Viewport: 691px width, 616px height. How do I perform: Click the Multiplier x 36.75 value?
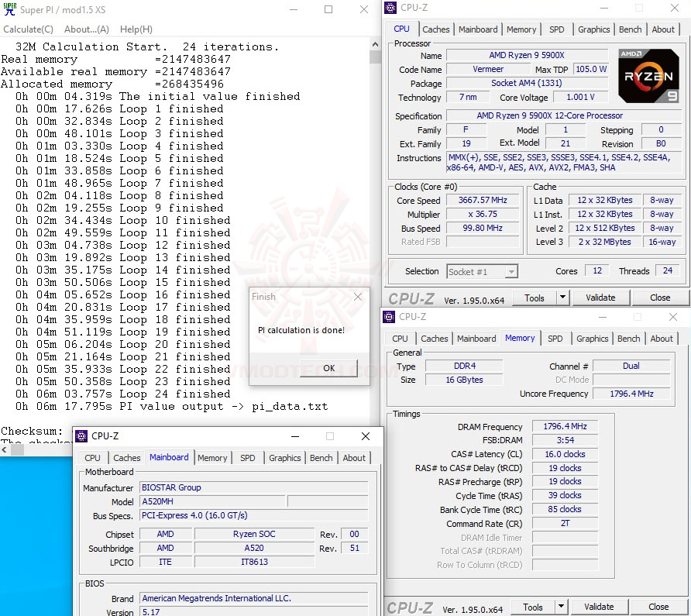[482, 215]
